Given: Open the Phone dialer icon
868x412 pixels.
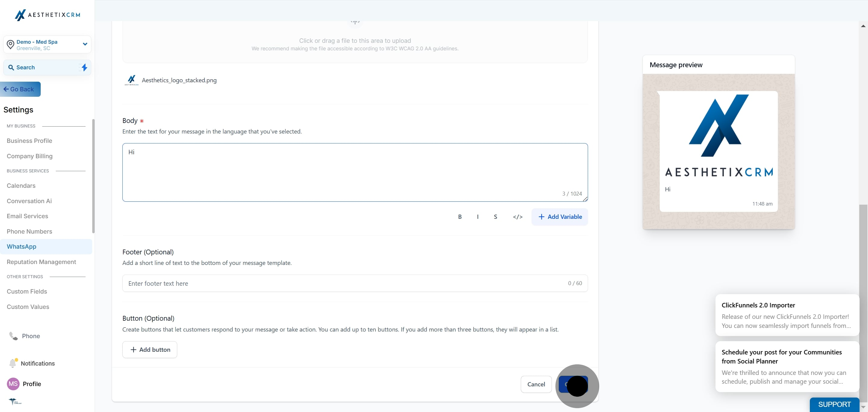Looking at the screenshot, I should [x=13, y=336].
